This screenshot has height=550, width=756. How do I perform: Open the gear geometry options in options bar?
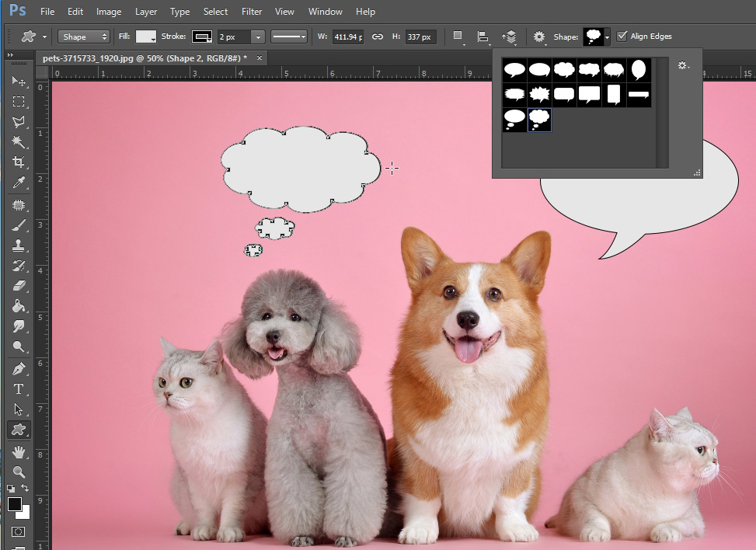[539, 37]
